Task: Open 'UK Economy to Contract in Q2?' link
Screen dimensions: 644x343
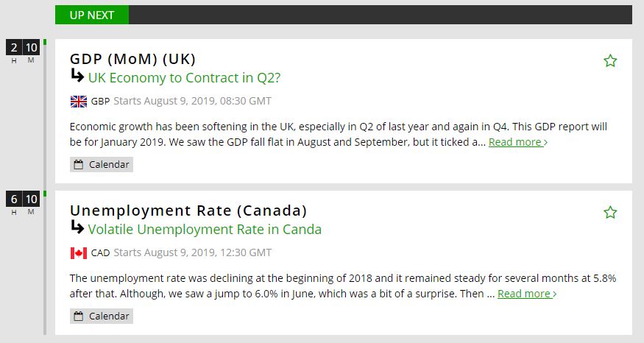Action: click(x=184, y=77)
